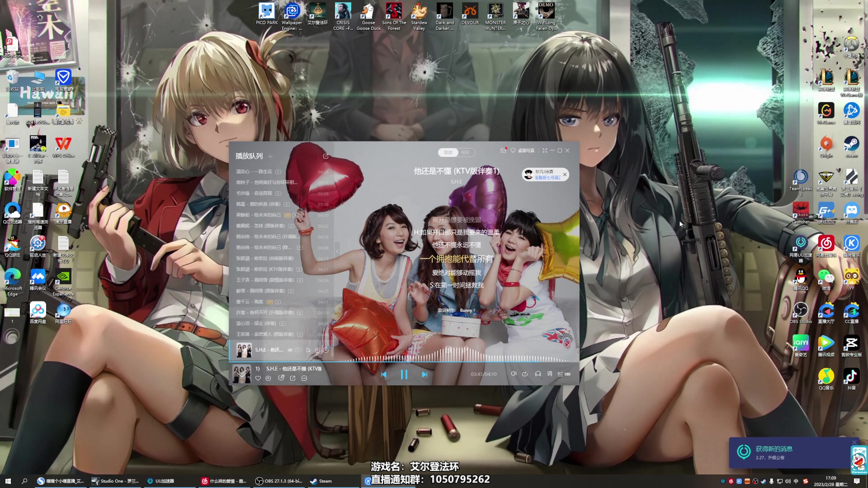Screen dimensions: 868x488
Task: Click MV icon next to 醉雪 - 眉间雪
Action: [291, 291]
